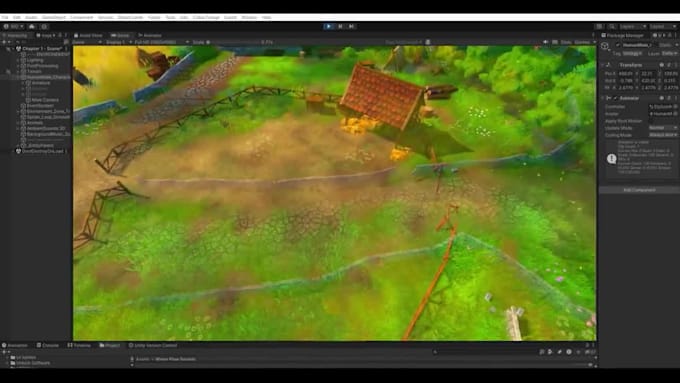Click the undo history icon beside the search icon

600,26
